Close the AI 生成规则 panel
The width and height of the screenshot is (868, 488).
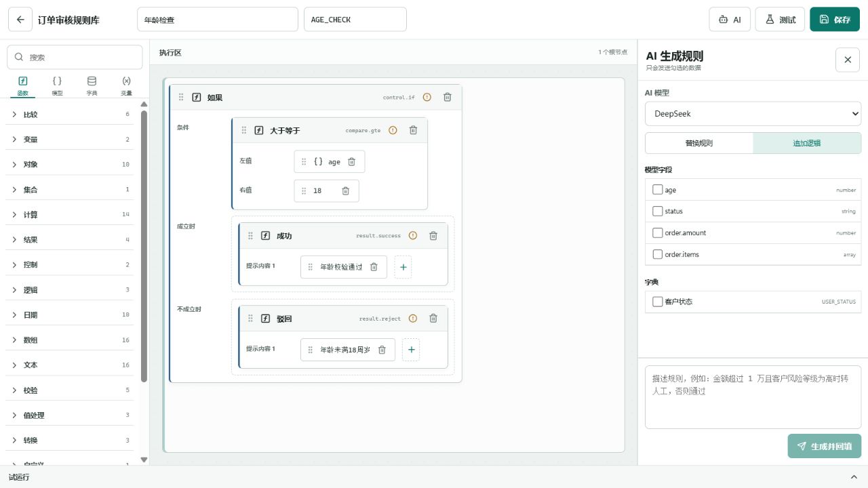[x=848, y=60]
